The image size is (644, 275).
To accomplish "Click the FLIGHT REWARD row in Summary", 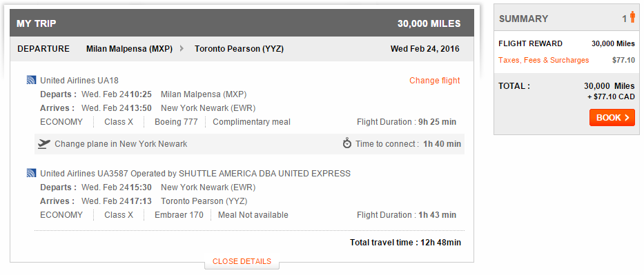I will pos(567,43).
